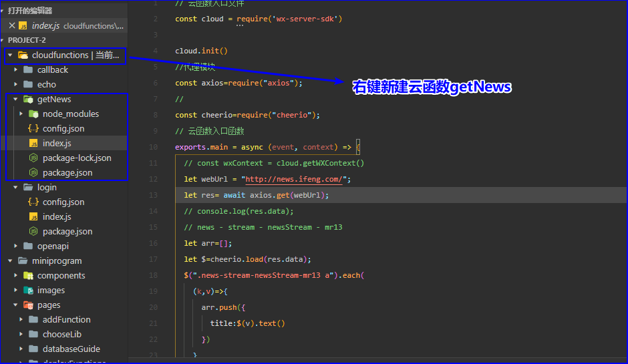Select the index.js cloudfunctions open editor entry
This screenshot has width=628, height=364.
[64, 25]
